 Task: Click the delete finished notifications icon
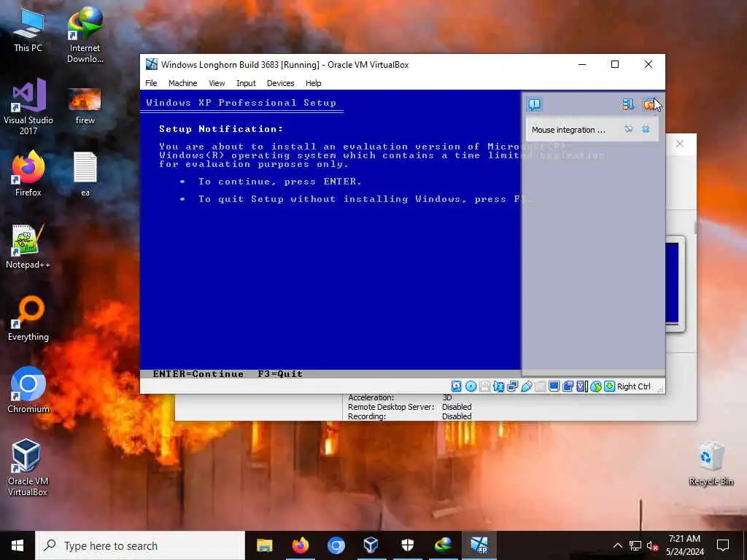[649, 104]
